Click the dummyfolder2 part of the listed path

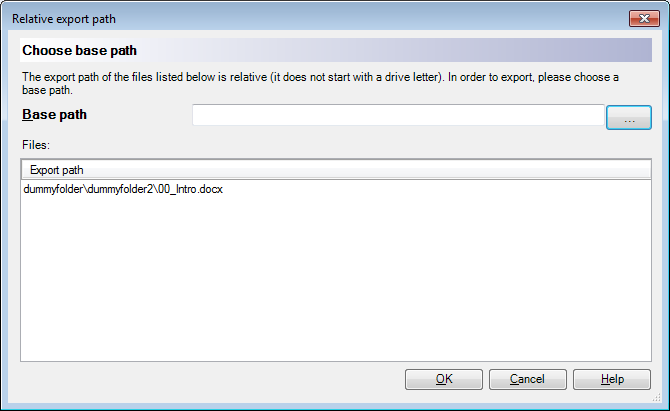pyautogui.click(x=120, y=189)
